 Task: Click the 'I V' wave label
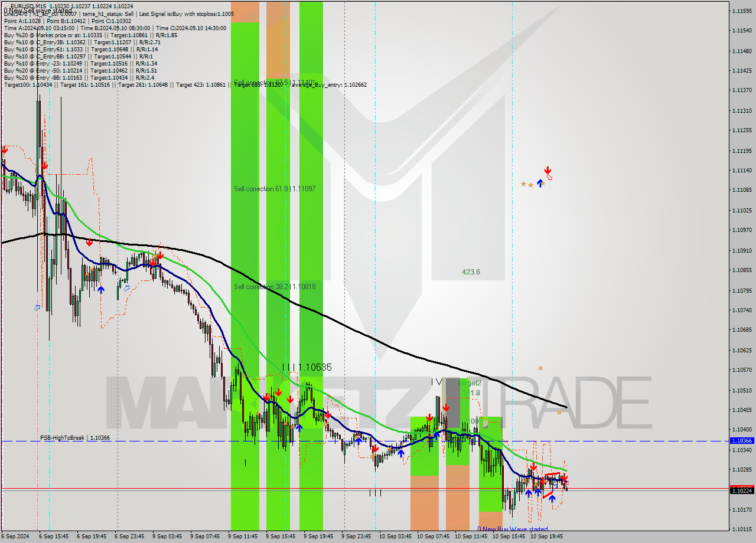tap(436, 381)
